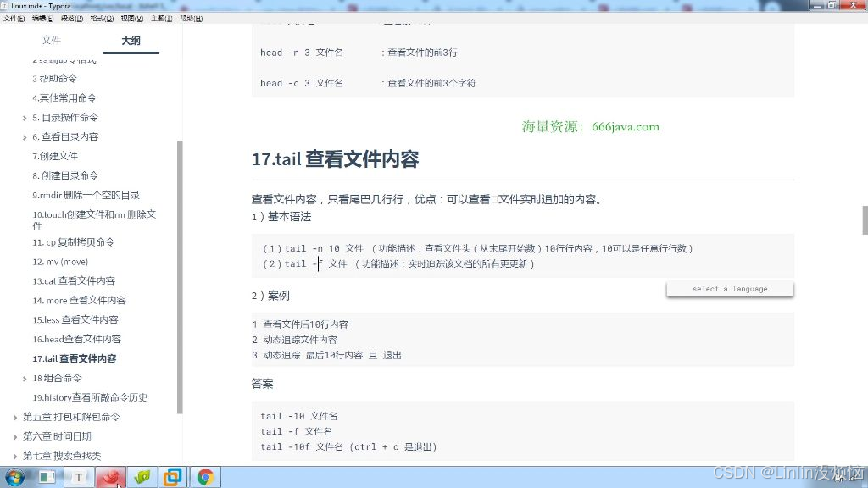
Task: Go to 10.touch创建文件和rm 删除文件 heading
Action: click(x=94, y=219)
